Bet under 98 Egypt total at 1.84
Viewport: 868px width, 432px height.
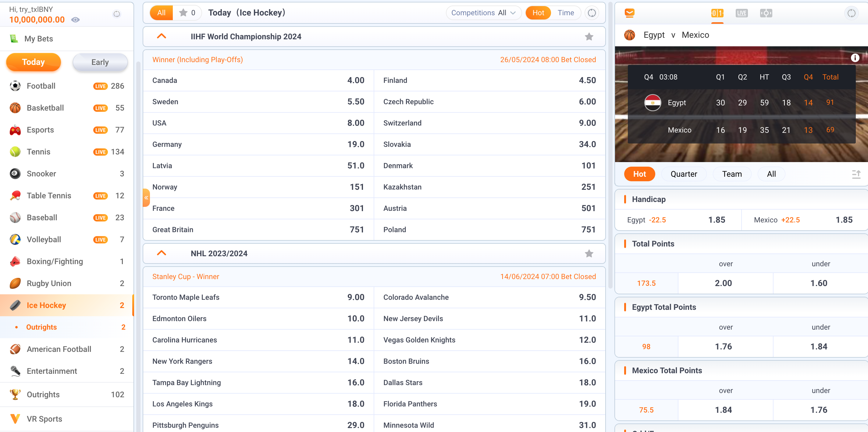click(820, 346)
